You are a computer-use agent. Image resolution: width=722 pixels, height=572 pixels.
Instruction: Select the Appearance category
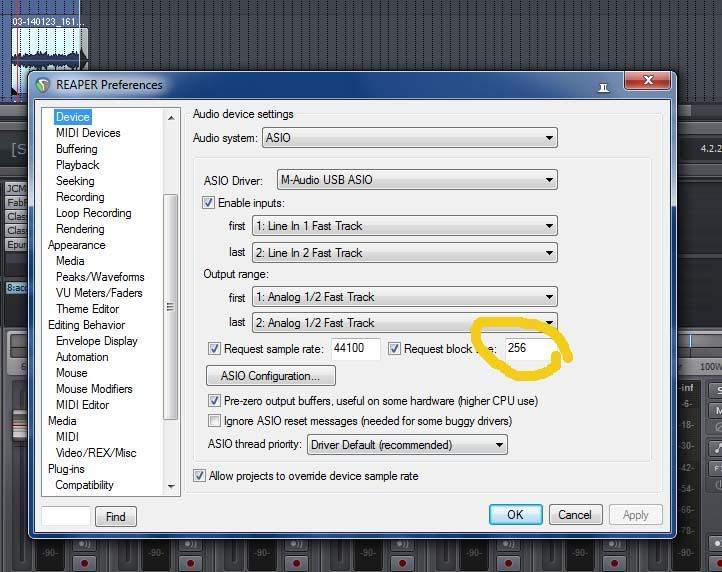(x=76, y=245)
